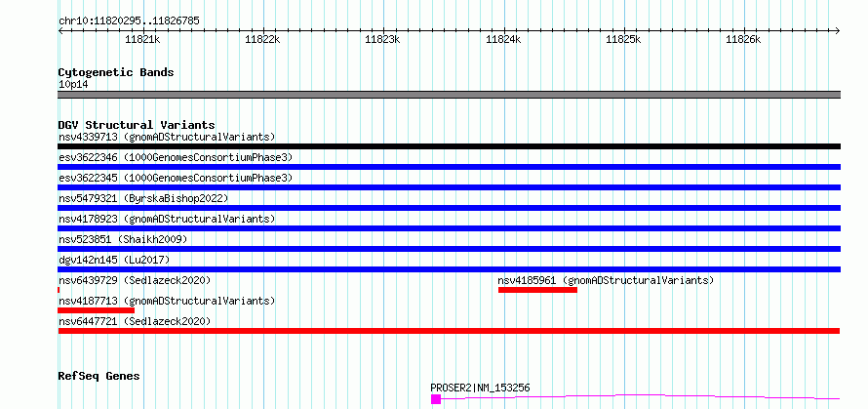Click the long red bar under nsv6447721

[449, 331]
